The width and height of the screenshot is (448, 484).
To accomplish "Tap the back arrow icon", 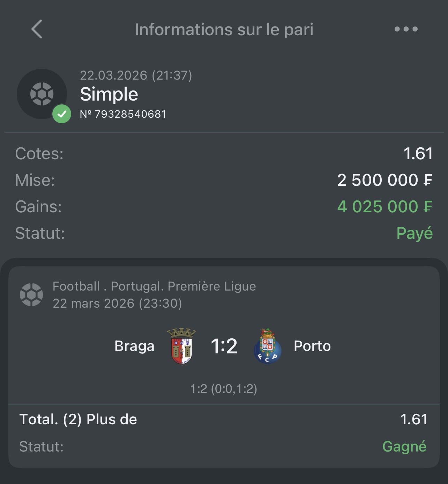I will (37, 29).
